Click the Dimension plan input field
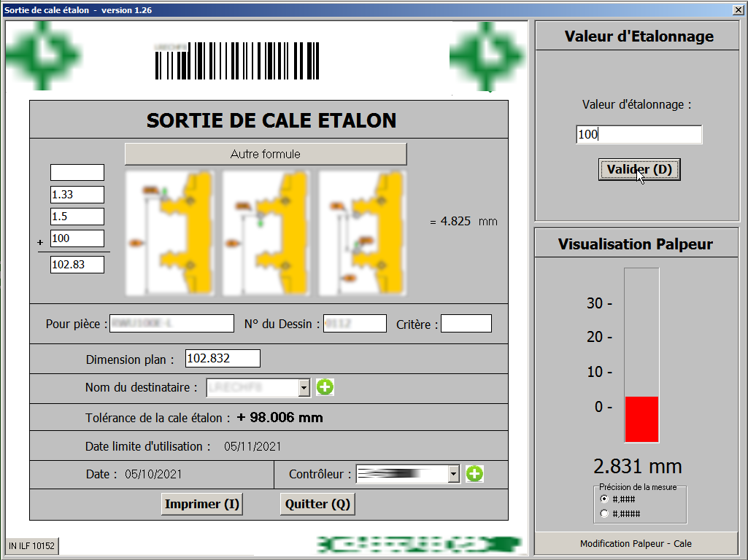The image size is (748, 560). point(223,358)
